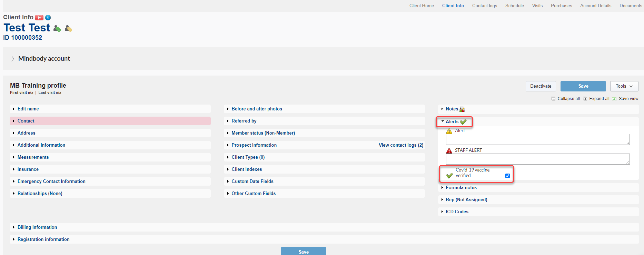Expand the Emergency Contact Information section

(51, 182)
